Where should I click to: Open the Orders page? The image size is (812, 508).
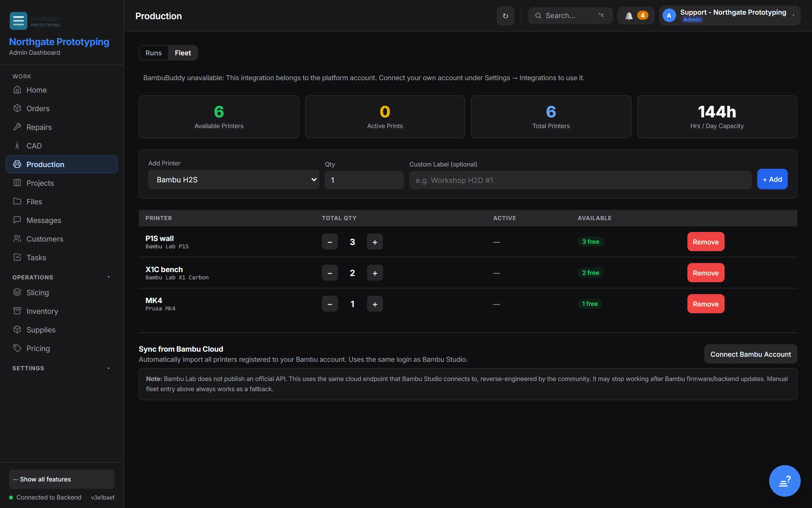coord(62,109)
